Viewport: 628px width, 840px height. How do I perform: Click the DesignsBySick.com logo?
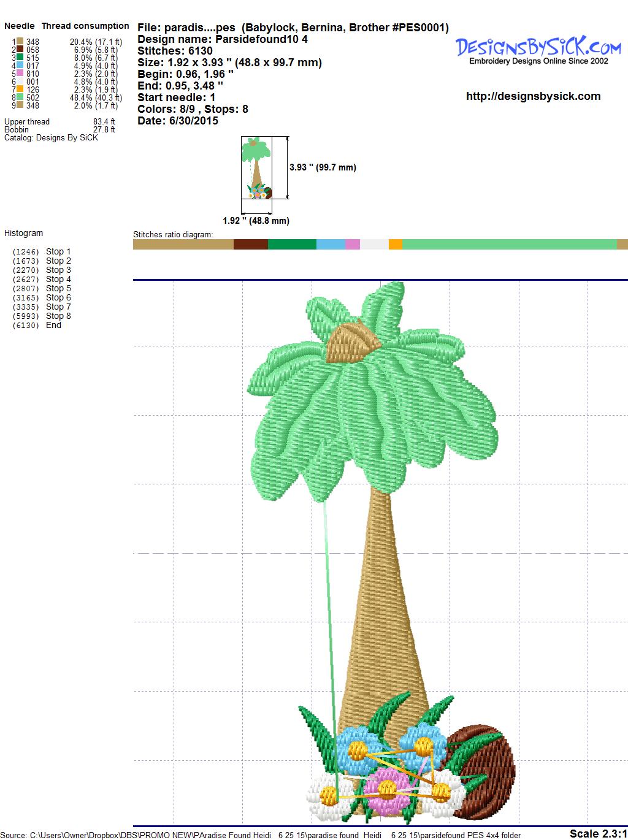(538, 50)
